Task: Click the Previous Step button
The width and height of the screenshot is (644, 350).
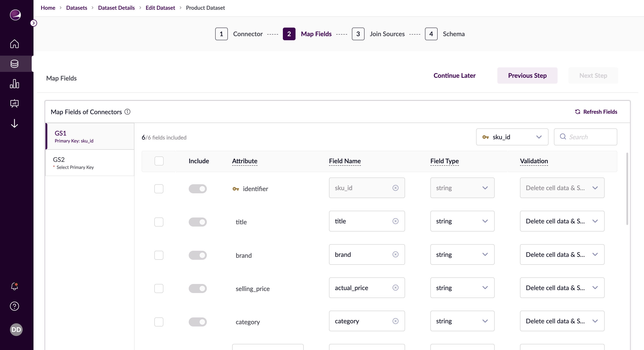Action: pos(527,76)
